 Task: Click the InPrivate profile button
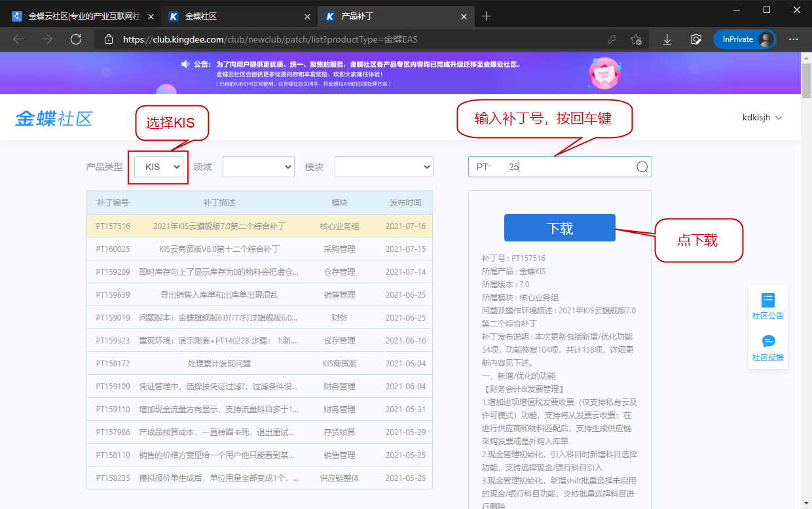744,39
